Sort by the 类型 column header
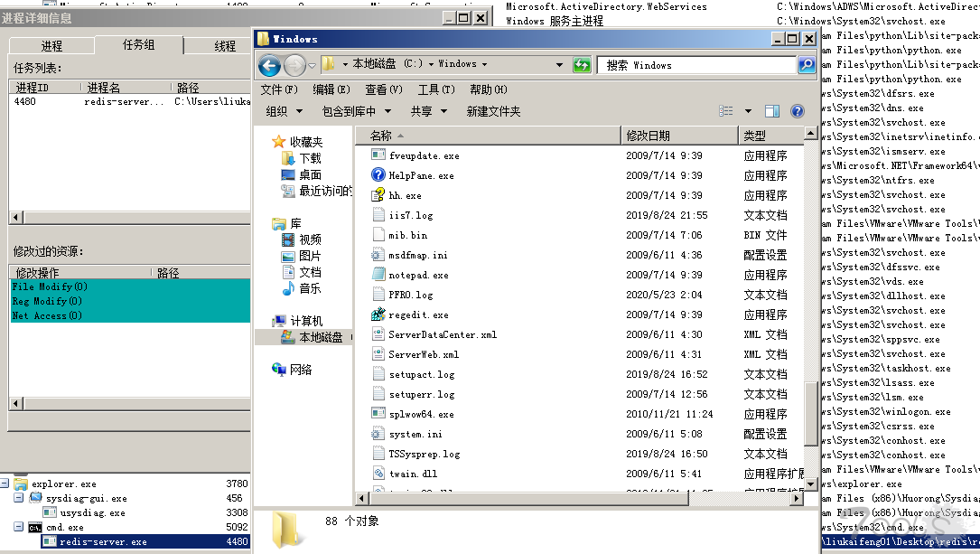The image size is (980, 554). pos(771,135)
